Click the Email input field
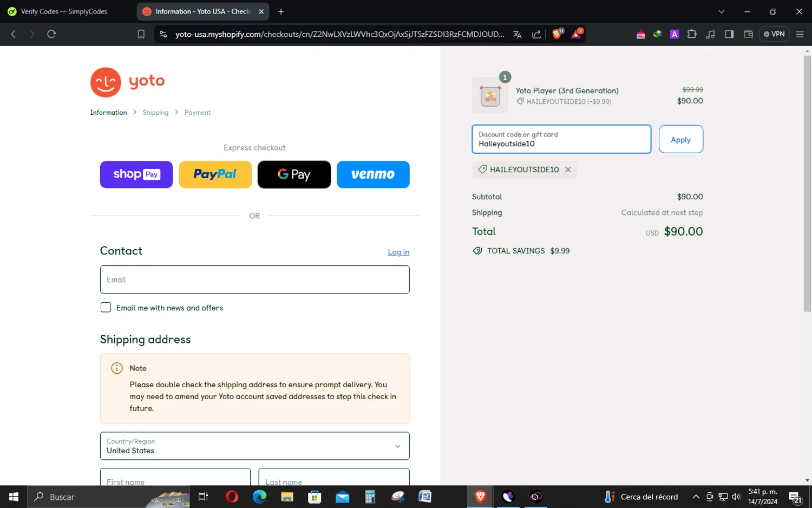This screenshot has width=812, height=508. point(254,279)
